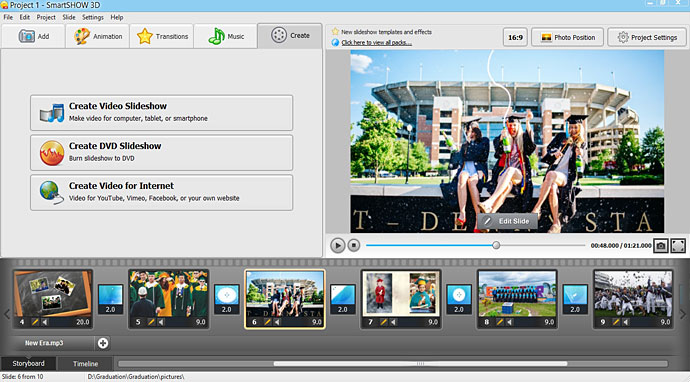This screenshot has width=690, height=382.
Task: Click pencil edit icon on slide 8
Action: (x=500, y=322)
